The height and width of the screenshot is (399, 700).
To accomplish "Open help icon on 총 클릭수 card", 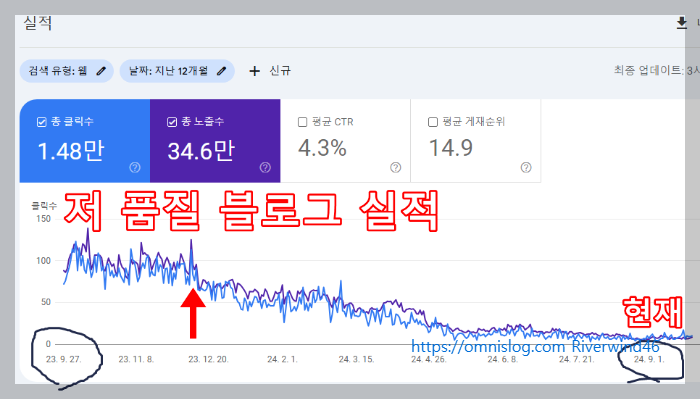I will pyautogui.click(x=135, y=167).
